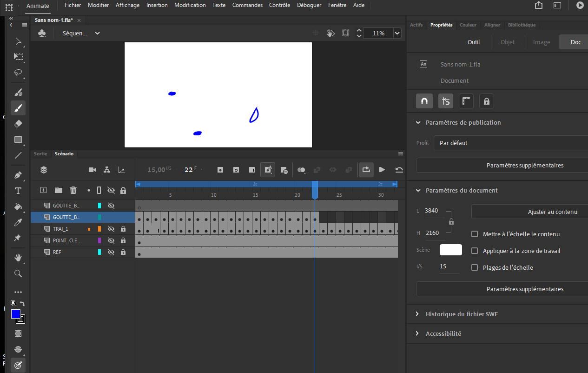Toggle visibility of TRAJ_1 layer
This screenshot has width=588, height=373.
[x=111, y=229]
